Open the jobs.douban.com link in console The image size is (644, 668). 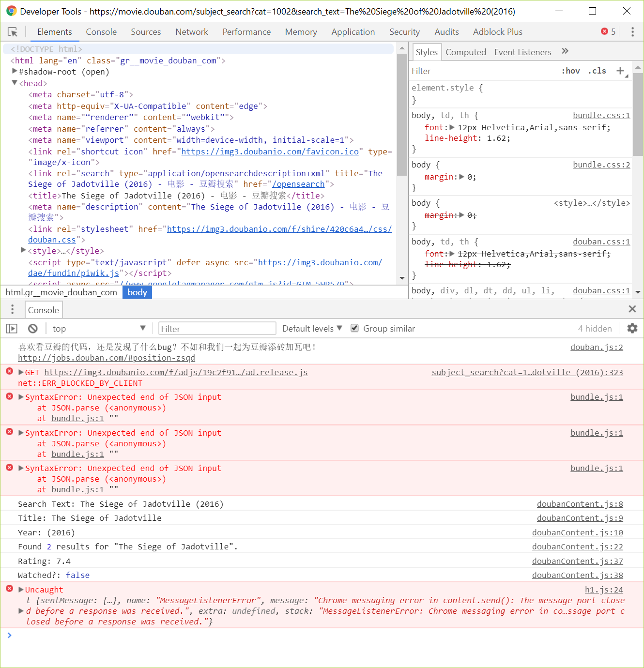(x=107, y=358)
